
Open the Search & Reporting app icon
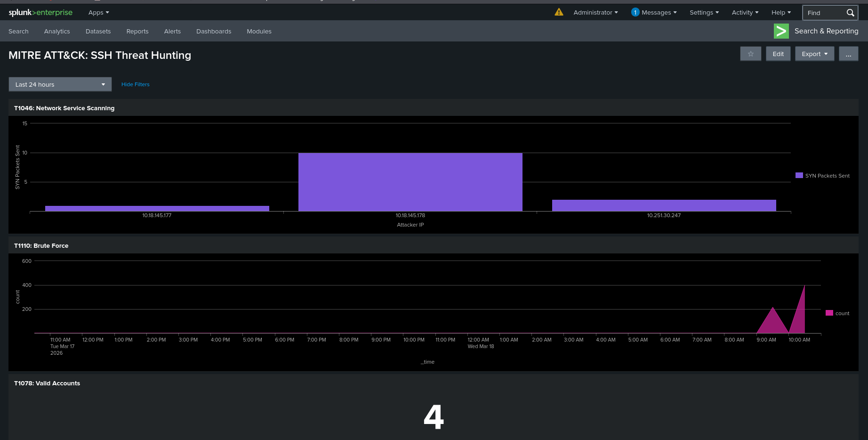point(781,31)
